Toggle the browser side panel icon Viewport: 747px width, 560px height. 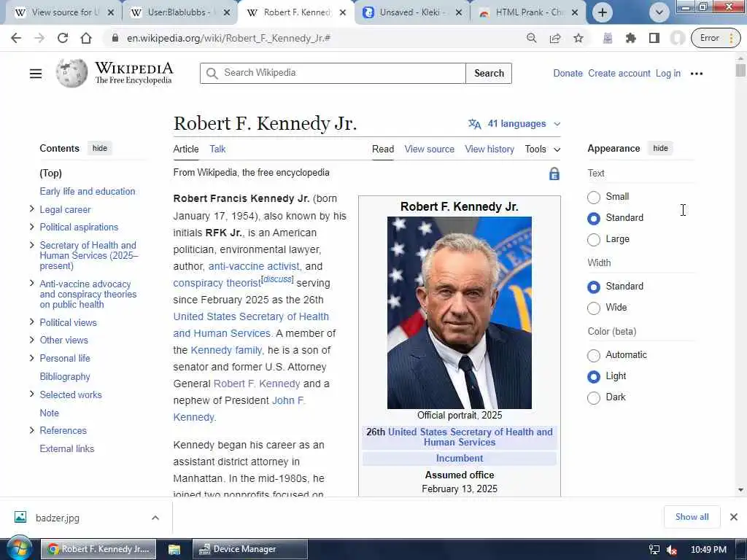click(654, 38)
